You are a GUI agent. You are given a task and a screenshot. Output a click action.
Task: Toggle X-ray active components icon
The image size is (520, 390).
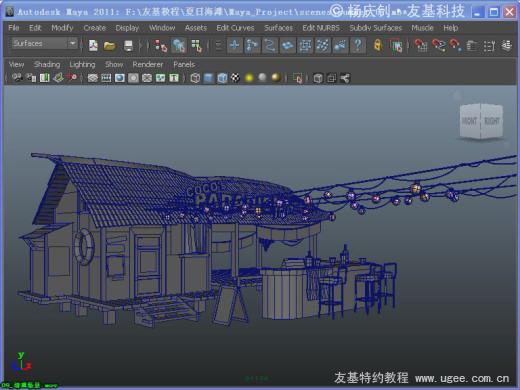tap(332, 78)
